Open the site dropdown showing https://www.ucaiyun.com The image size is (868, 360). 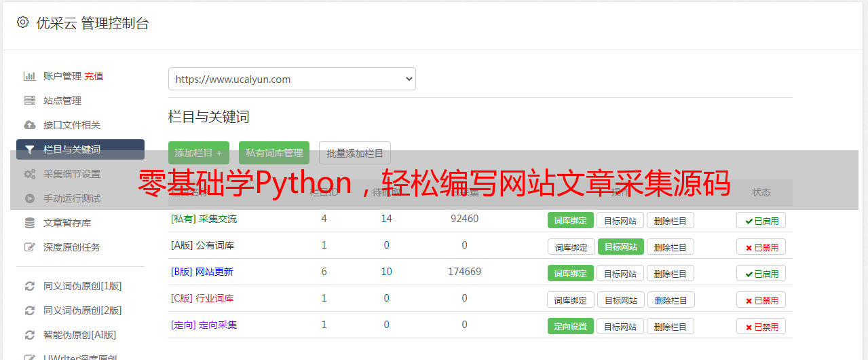[292, 79]
